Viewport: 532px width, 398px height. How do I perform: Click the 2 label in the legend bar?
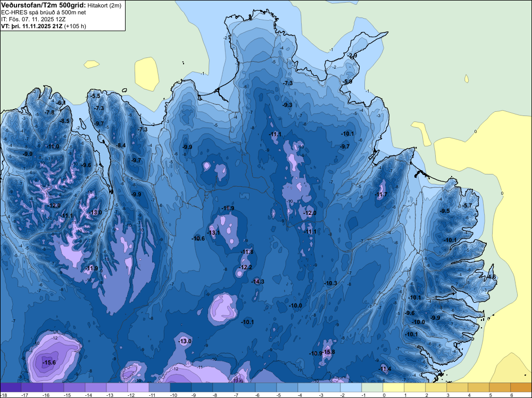tap(427, 395)
